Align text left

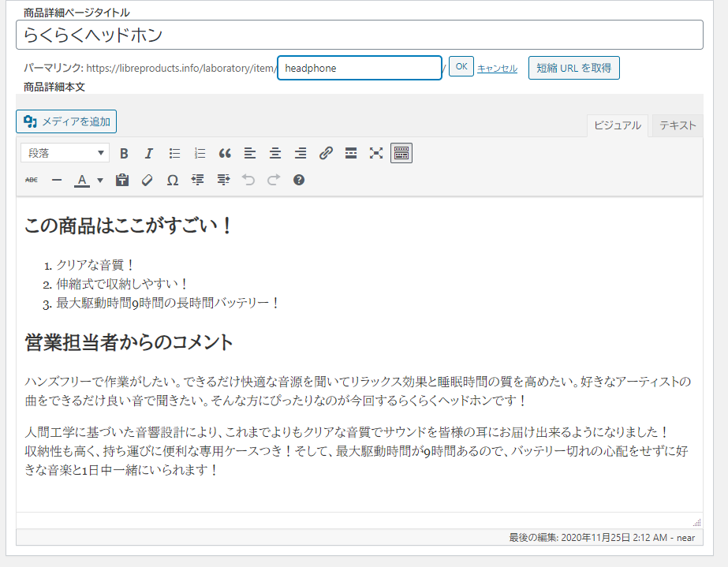(250, 153)
